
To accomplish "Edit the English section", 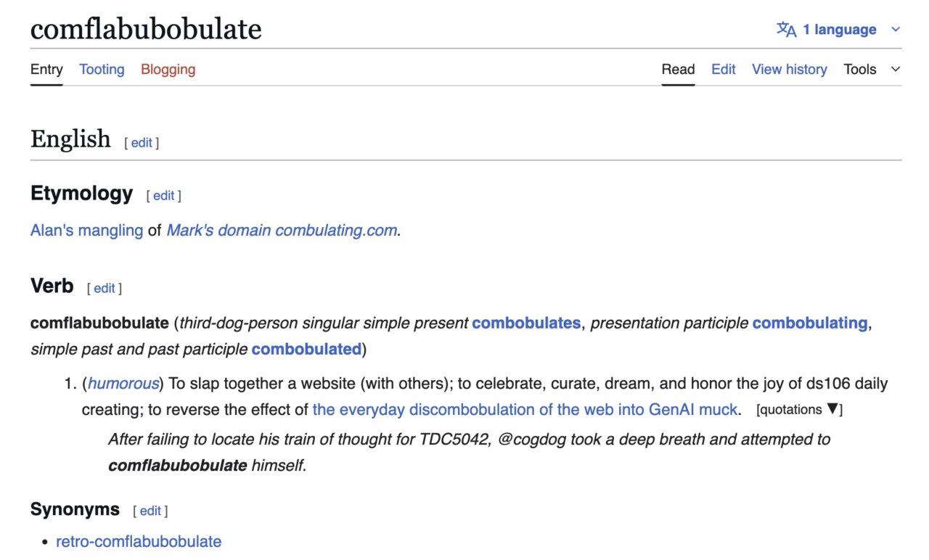I will point(142,143).
